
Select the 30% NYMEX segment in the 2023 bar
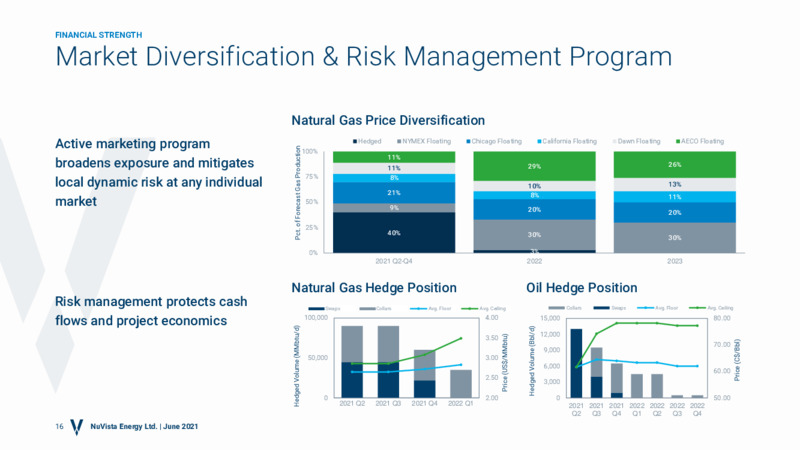[674, 238]
